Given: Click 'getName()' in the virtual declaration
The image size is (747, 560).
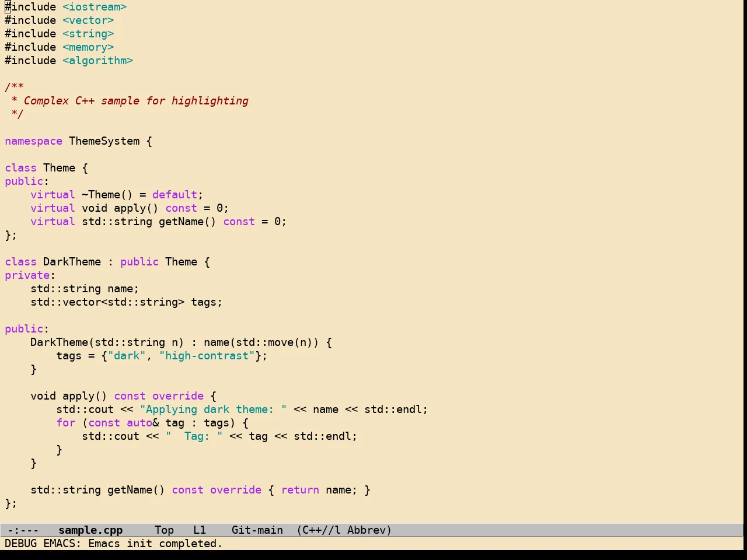Looking at the screenshot, I should [x=188, y=222].
